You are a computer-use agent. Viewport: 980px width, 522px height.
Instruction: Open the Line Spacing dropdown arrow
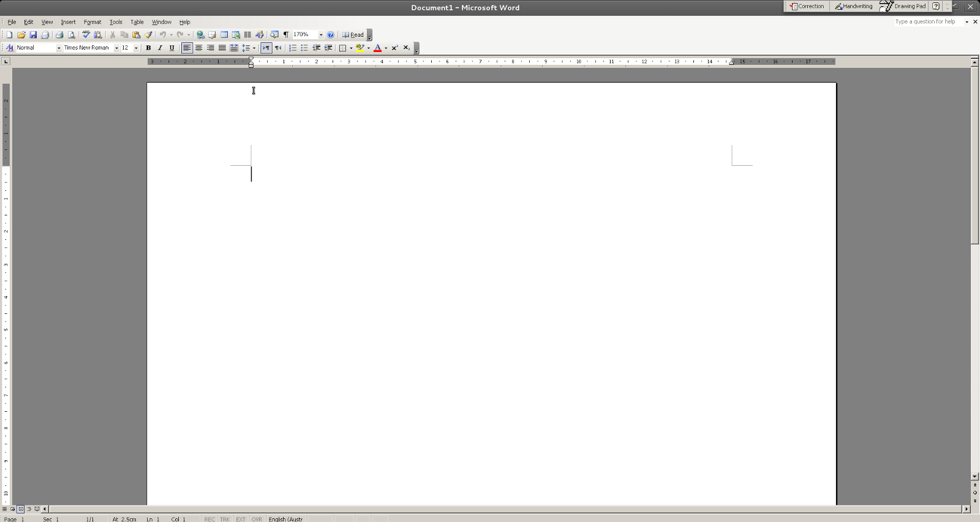(254, 48)
